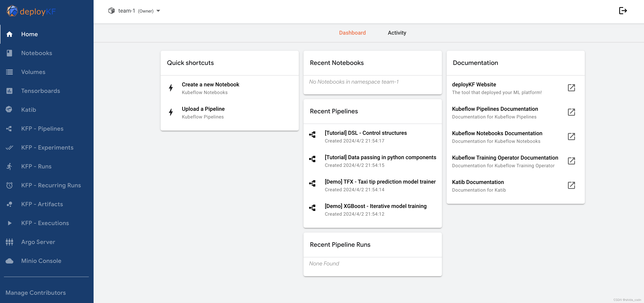
Task: Click the Volumes storage icon
Action: tap(9, 72)
